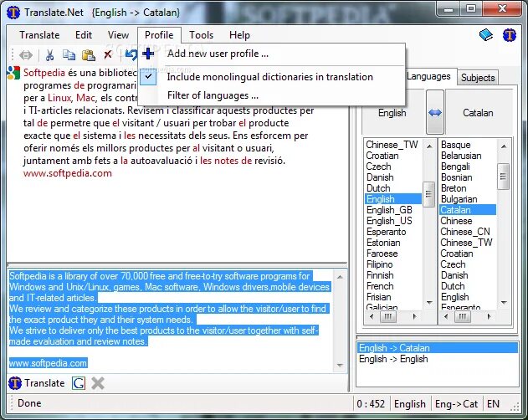The height and width of the screenshot is (420, 528).
Task: Click the English status bar entry
Action: (410, 403)
